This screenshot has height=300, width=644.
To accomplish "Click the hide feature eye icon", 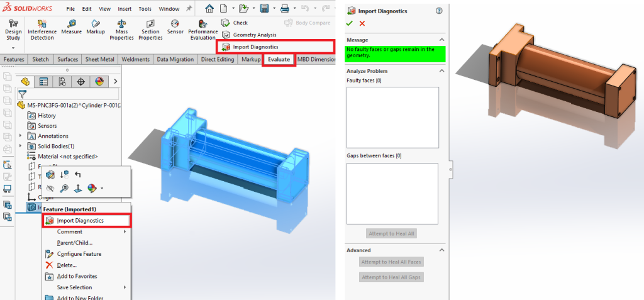I will [50, 187].
